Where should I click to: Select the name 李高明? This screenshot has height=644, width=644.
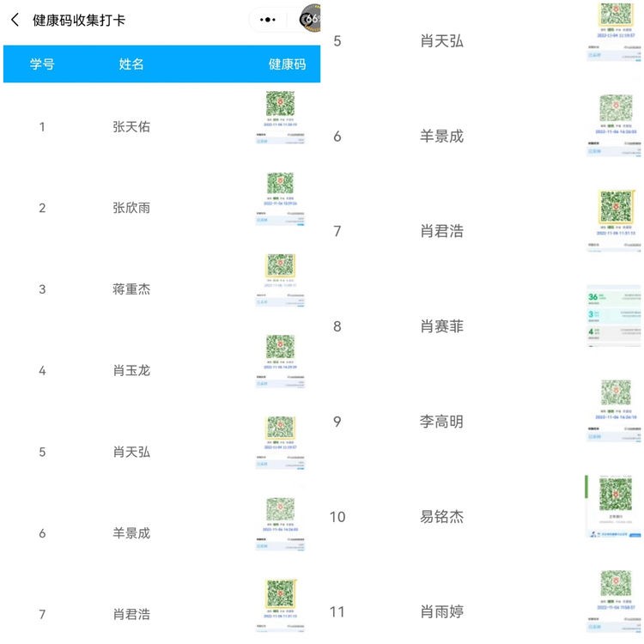pyautogui.click(x=441, y=422)
